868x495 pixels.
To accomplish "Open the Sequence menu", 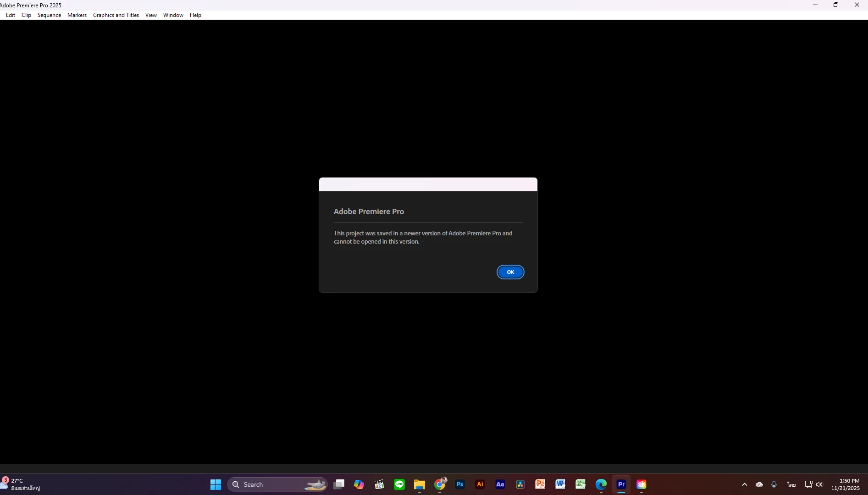I will [x=49, y=15].
